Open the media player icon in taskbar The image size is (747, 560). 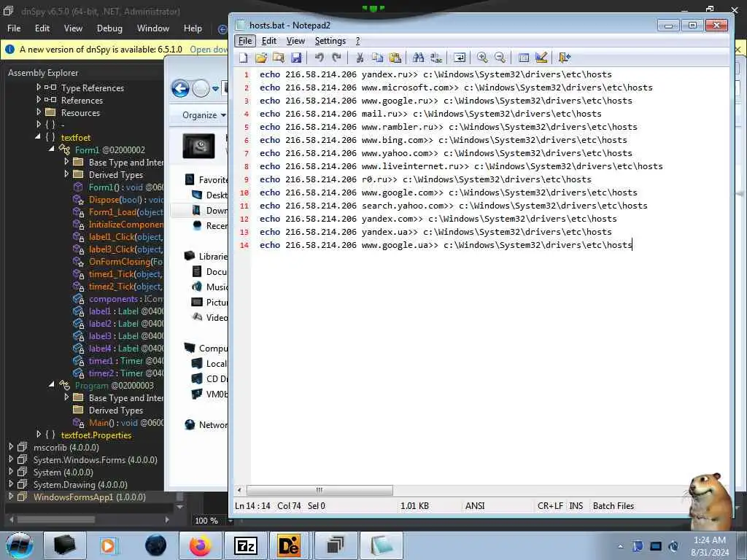pyautogui.click(x=109, y=545)
